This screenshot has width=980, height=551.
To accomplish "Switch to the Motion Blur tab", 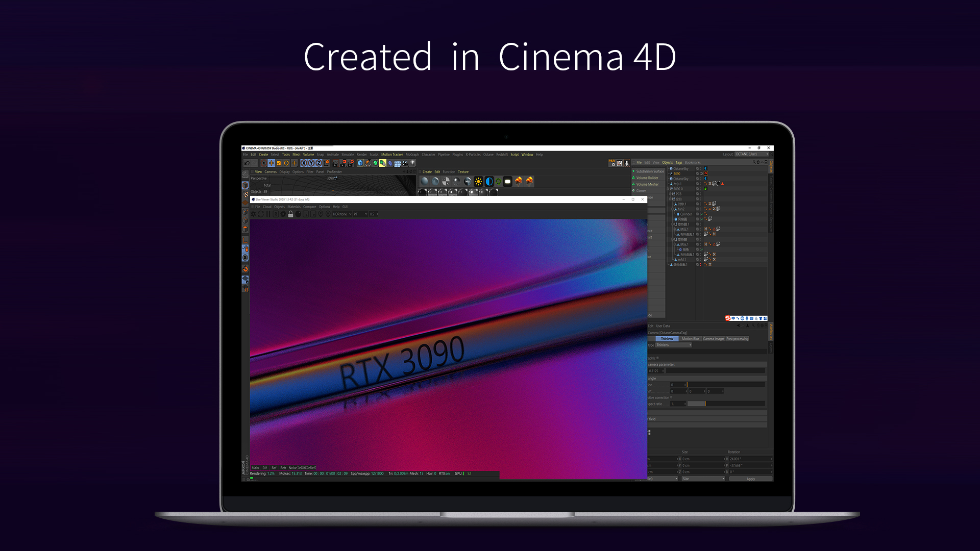I will [691, 339].
